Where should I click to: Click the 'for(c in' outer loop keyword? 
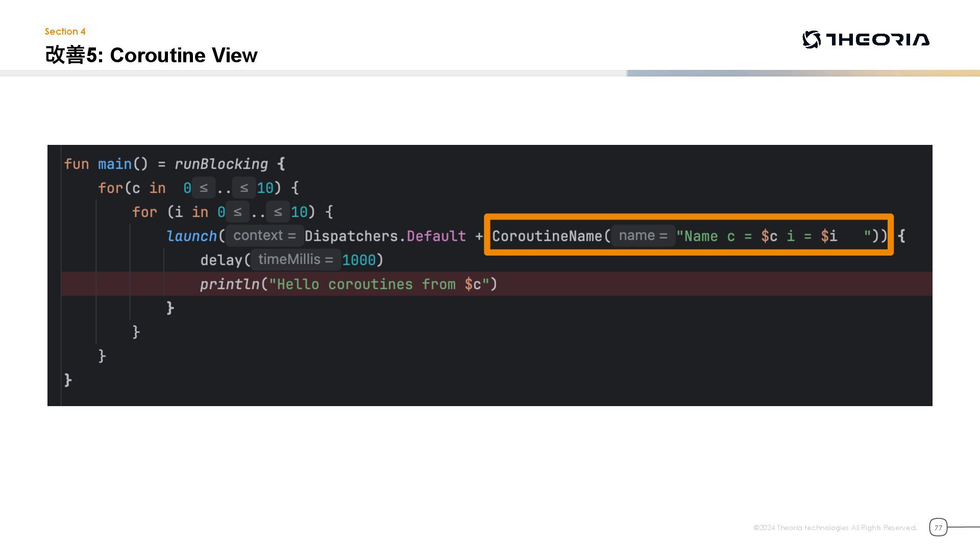pos(111,188)
